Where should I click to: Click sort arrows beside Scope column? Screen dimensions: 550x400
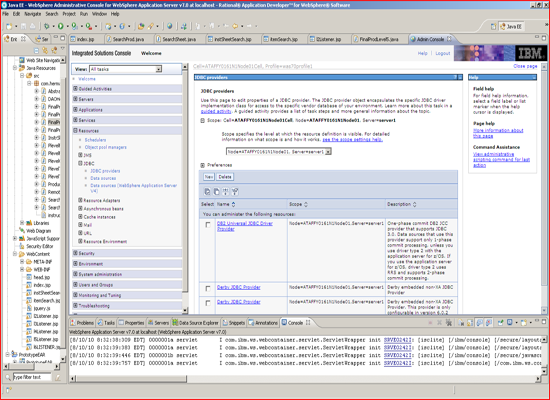pyautogui.click(x=306, y=205)
